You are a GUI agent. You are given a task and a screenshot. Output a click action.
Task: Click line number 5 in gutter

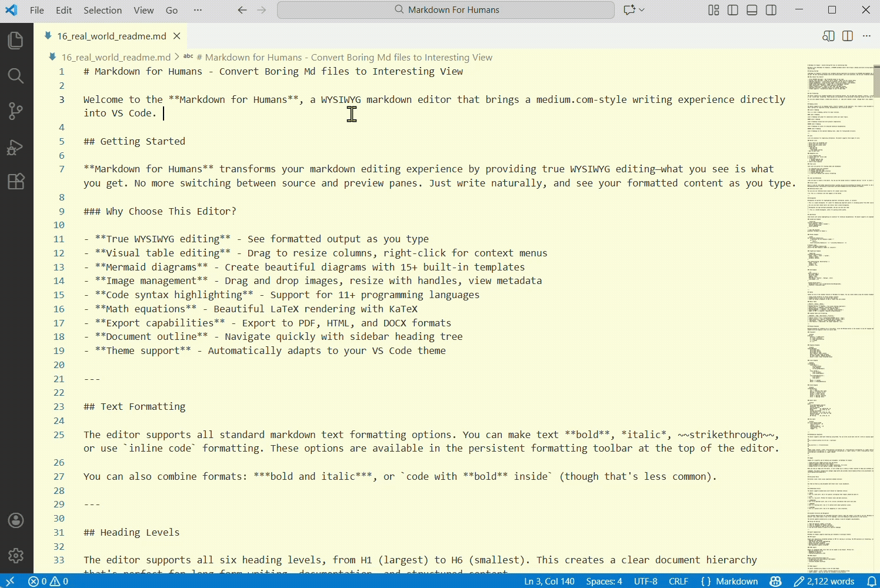[x=62, y=141]
